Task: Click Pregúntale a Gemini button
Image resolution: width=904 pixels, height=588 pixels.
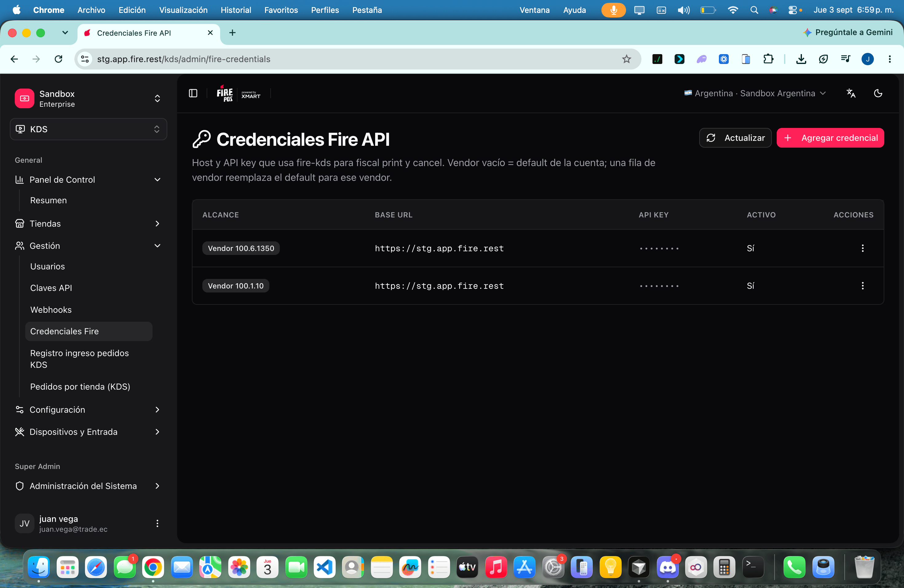Action: tap(848, 32)
